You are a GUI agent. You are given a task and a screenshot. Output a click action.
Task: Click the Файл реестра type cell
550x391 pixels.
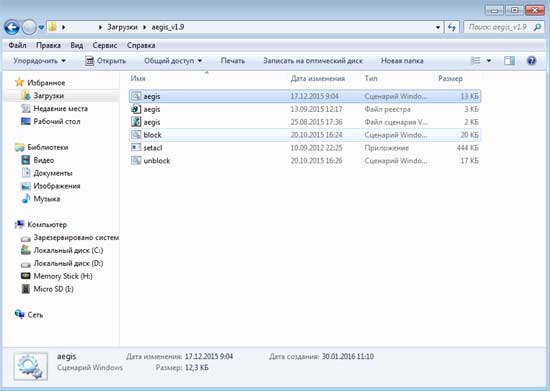coord(387,109)
